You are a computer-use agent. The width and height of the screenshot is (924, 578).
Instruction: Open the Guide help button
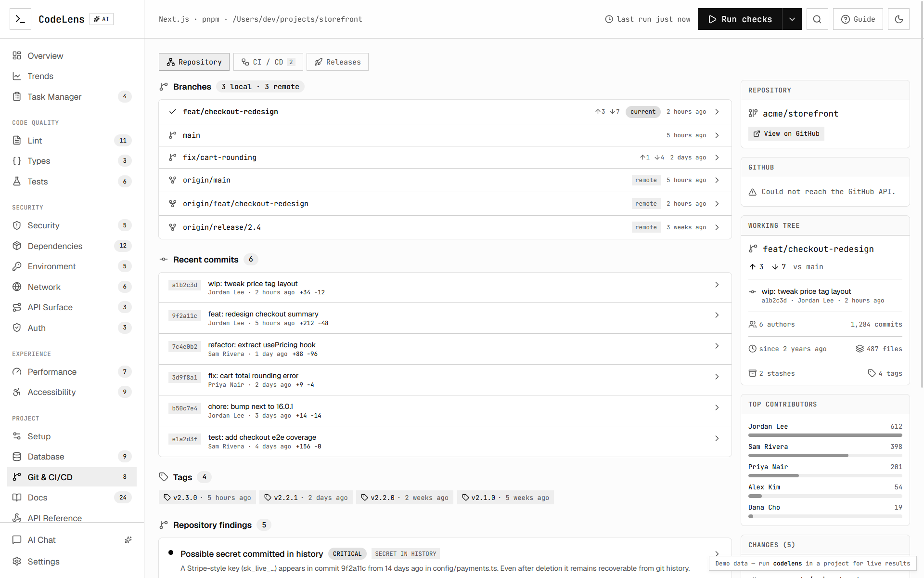[858, 19]
